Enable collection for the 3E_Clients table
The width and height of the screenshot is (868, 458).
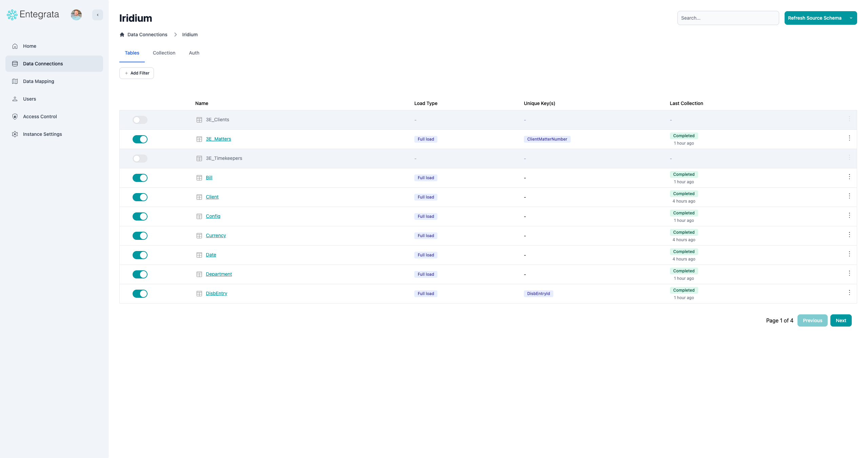pyautogui.click(x=140, y=120)
